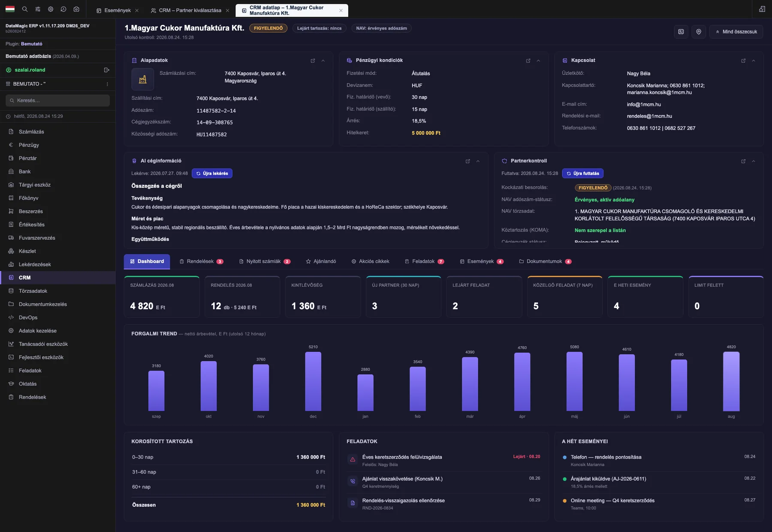The width and height of the screenshot is (772, 532).
Task: Click the Újra futtatás button
Action: tap(582, 173)
